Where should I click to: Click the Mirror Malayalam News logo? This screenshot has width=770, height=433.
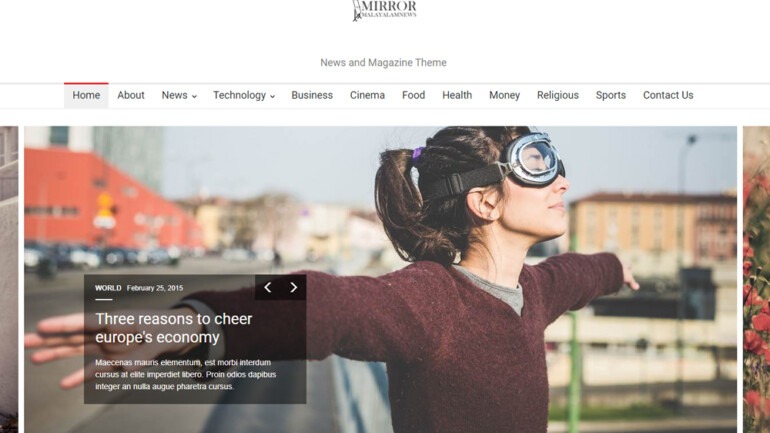tap(384, 11)
